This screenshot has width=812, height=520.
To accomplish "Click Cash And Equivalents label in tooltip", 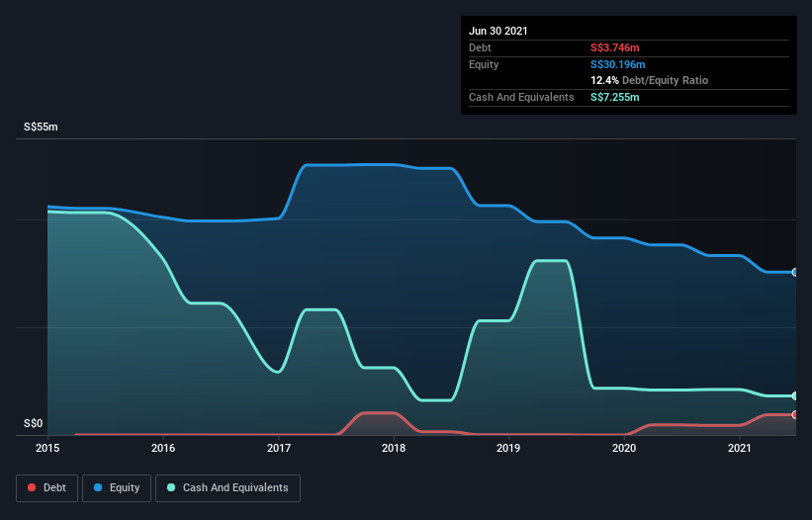I will point(521,97).
